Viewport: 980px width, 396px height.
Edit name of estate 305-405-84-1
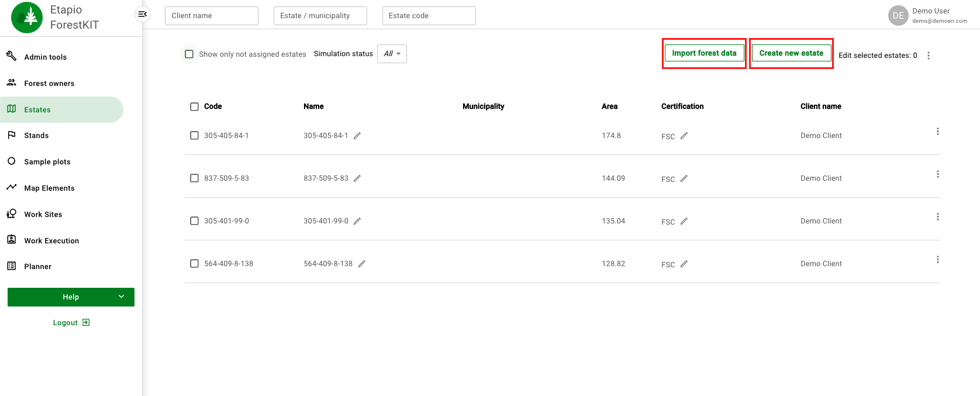(x=357, y=136)
